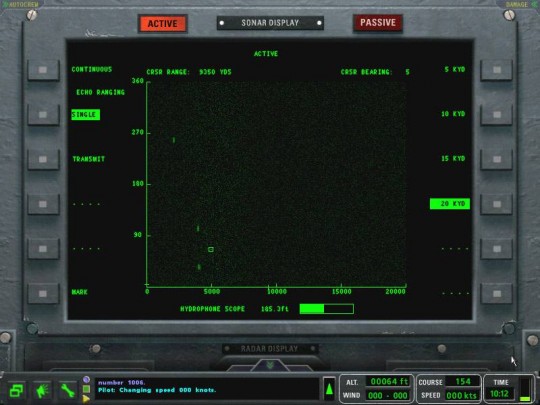Click the green square message filter
Image resolution: width=540 pixels, height=405 pixels.
86,389
